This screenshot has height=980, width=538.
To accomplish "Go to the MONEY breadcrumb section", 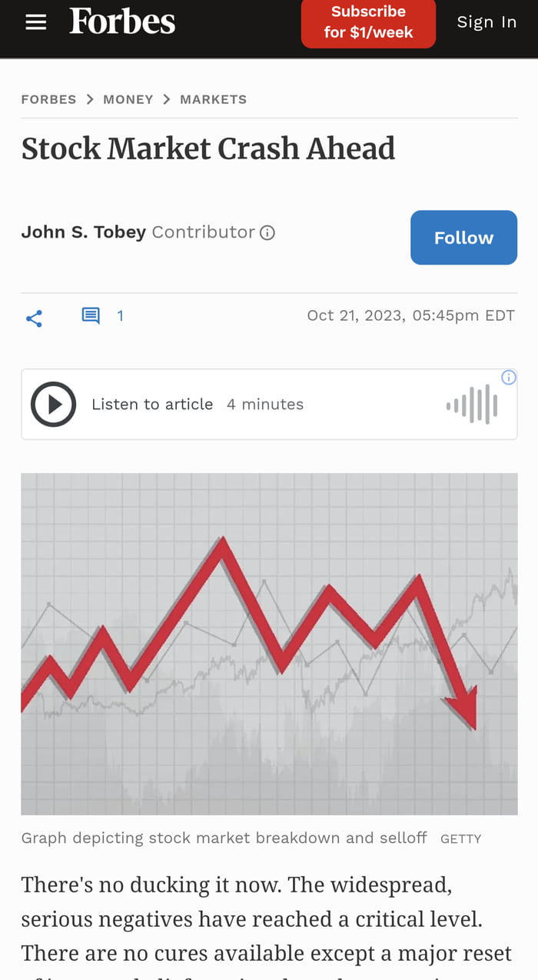I will 128,99.
